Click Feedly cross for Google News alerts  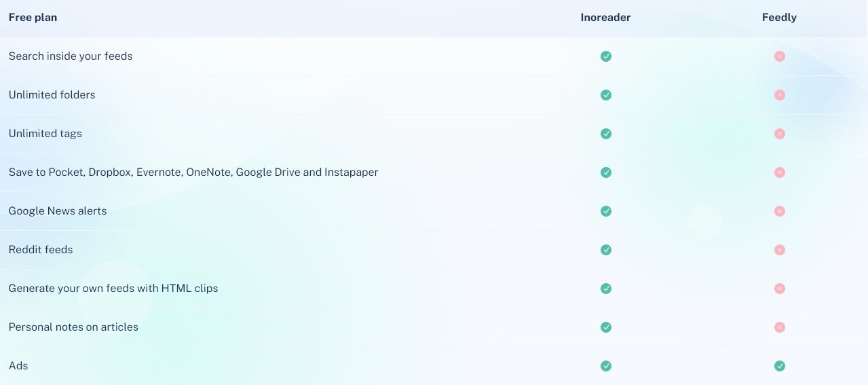(780, 211)
